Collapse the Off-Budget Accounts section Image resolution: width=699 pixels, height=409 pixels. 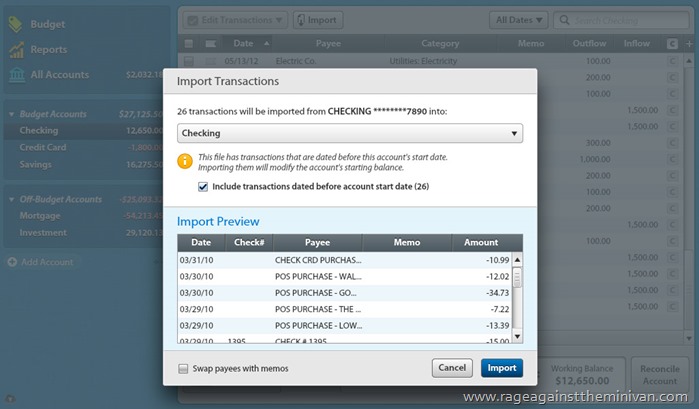click(x=12, y=199)
